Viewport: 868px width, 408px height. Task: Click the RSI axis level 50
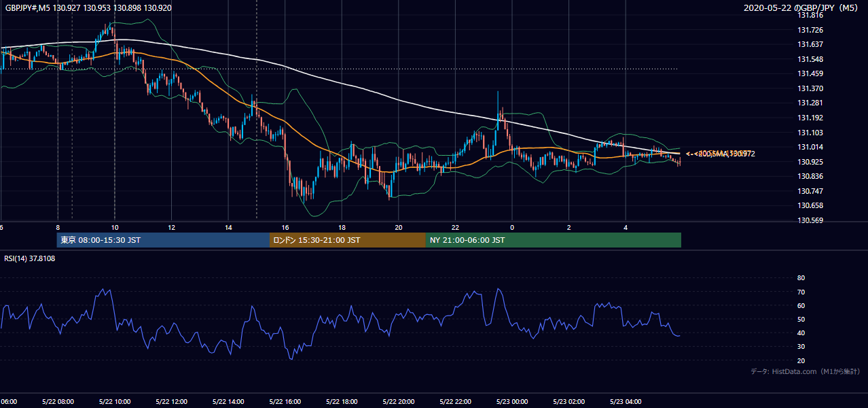coord(801,319)
